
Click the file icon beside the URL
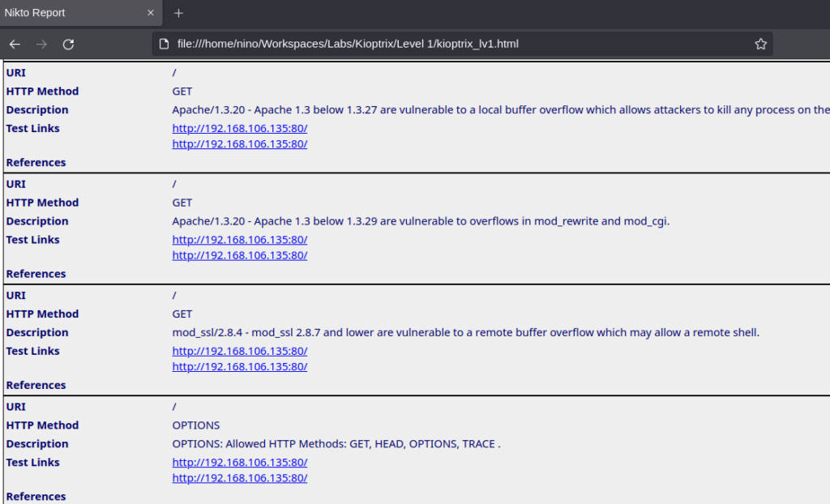165,44
